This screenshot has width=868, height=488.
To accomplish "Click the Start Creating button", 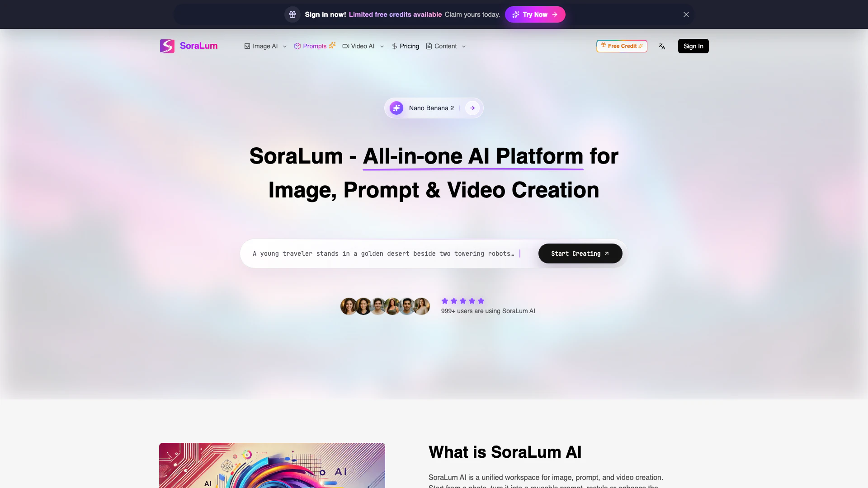I will coord(580,253).
